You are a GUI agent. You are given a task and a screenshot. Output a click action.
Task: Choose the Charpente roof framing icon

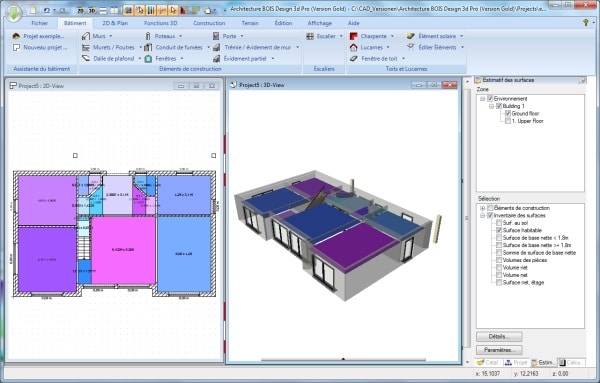click(x=354, y=36)
